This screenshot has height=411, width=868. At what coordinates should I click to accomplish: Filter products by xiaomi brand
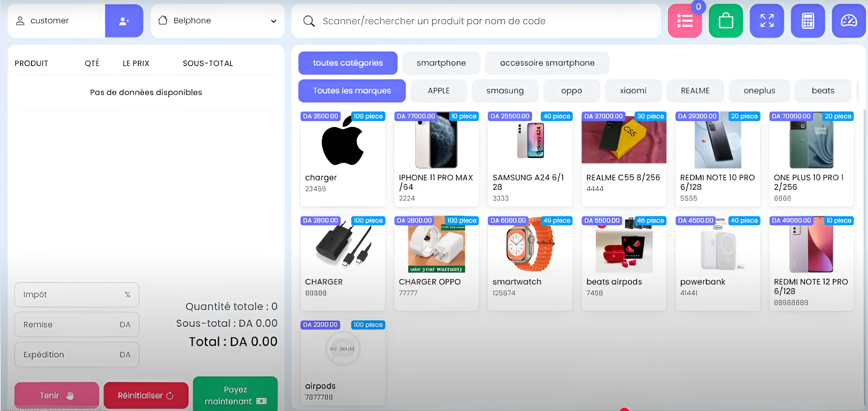(633, 91)
